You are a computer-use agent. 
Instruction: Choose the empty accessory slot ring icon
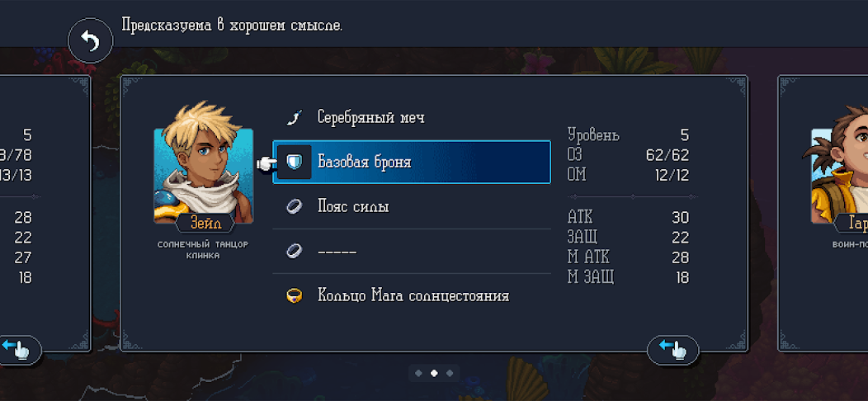[294, 252]
